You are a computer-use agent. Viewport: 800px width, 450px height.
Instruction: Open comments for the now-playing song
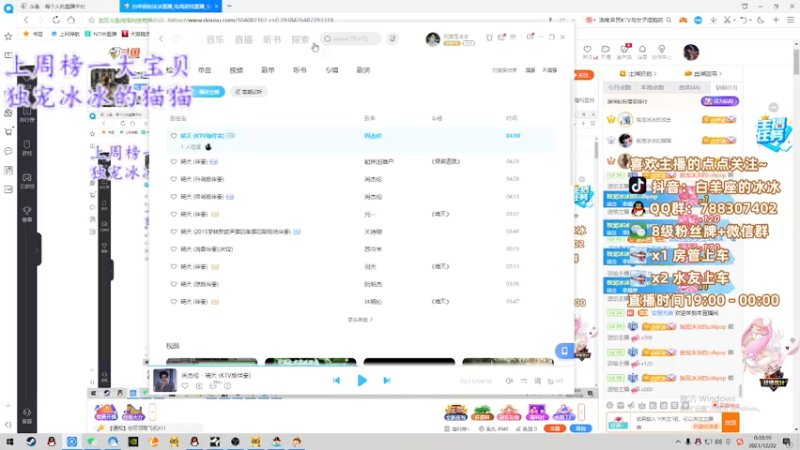coord(213,386)
